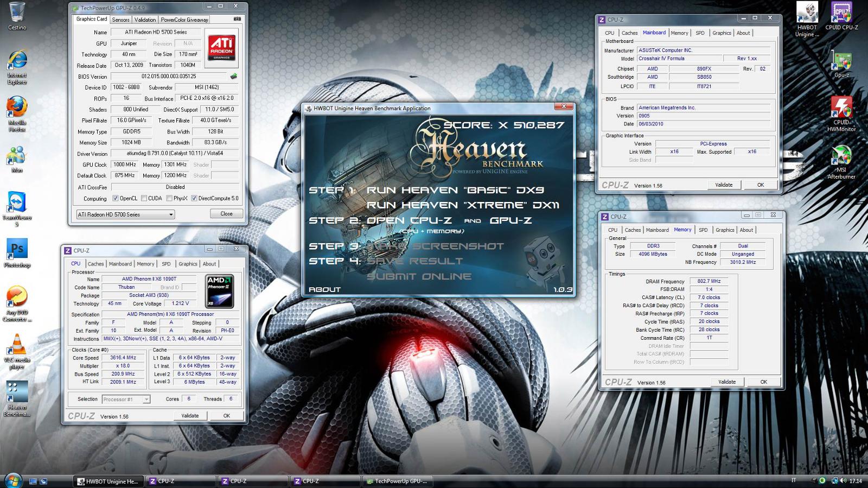Open Heaven Benchmark desktop icon
The height and width of the screenshot is (488, 868).
[x=17, y=399]
